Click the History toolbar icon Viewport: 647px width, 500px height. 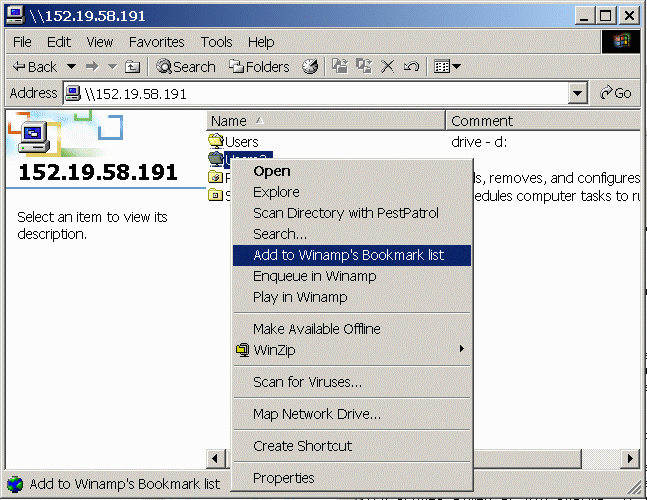[x=310, y=66]
